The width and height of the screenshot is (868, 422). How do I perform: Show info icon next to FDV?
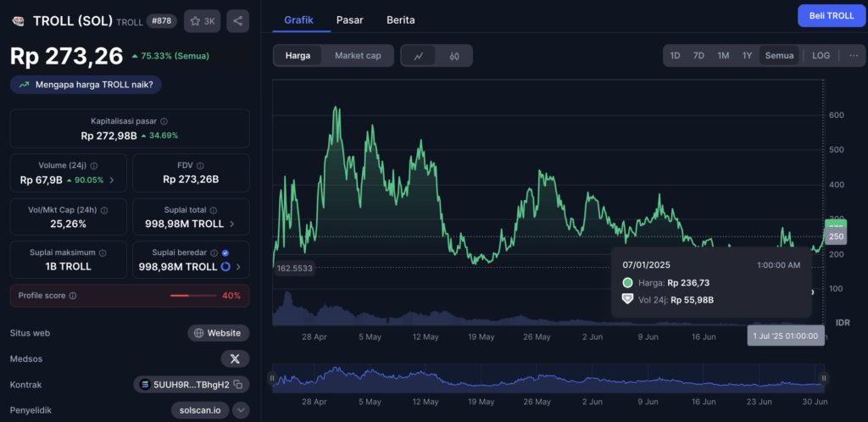click(200, 165)
